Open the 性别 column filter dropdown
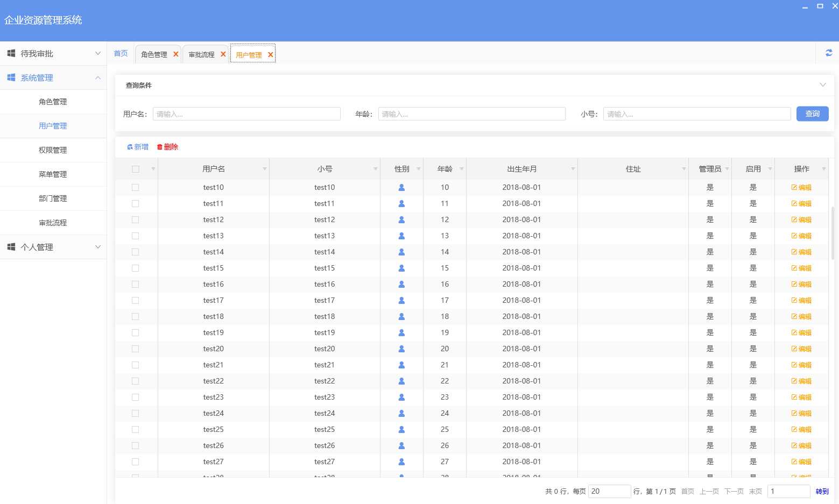The height and width of the screenshot is (504, 839). (x=418, y=169)
